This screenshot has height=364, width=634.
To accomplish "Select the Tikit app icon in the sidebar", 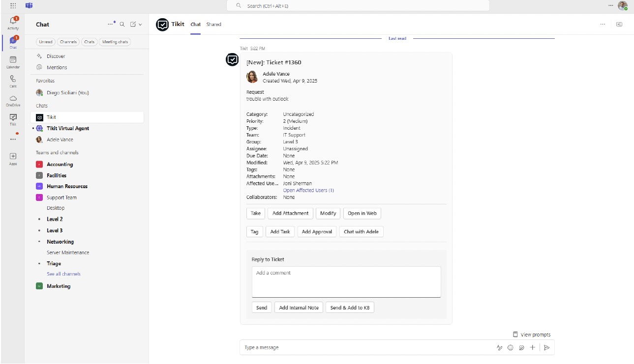I will click(13, 118).
